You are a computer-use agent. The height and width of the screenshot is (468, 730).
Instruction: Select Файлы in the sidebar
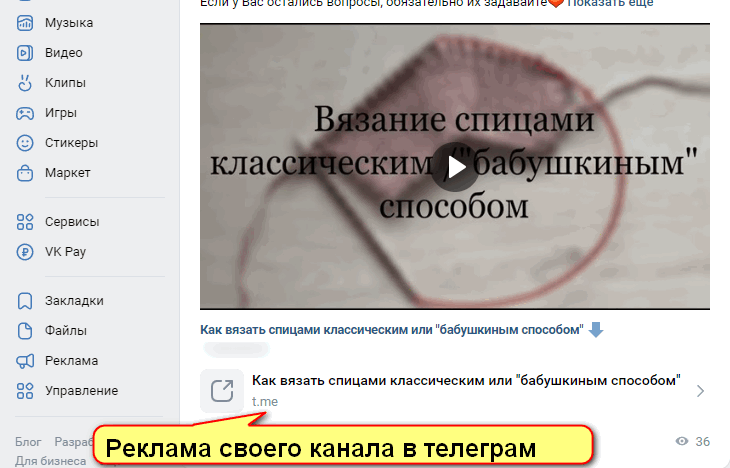(x=66, y=331)
